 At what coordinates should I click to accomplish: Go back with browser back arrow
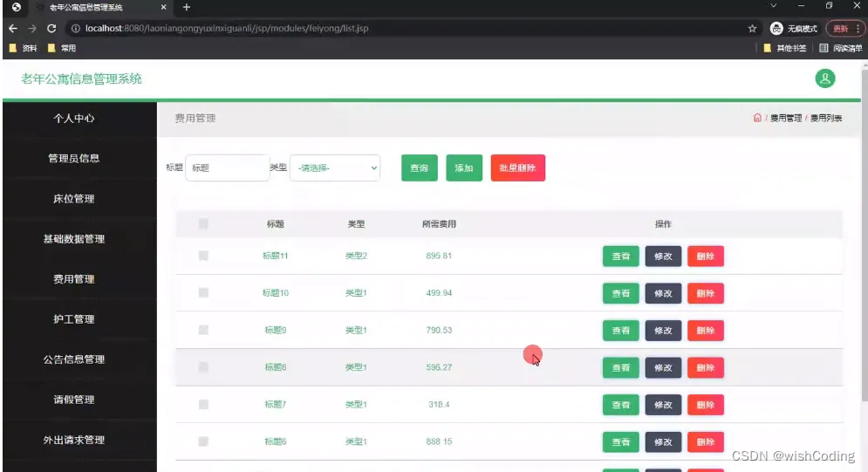[x=13, y=28]
